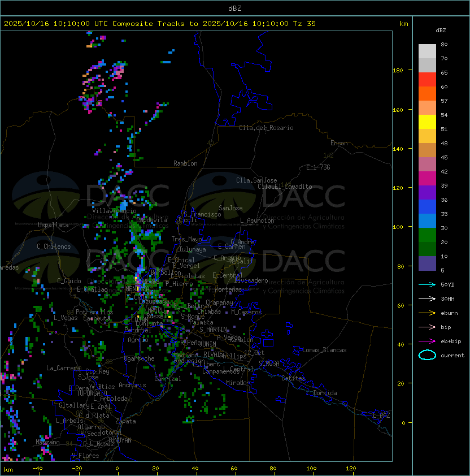This screenshot has width=470, height=476.
Task: Click the 'dBZ' title at the top
Action: [x=235, y=8]
